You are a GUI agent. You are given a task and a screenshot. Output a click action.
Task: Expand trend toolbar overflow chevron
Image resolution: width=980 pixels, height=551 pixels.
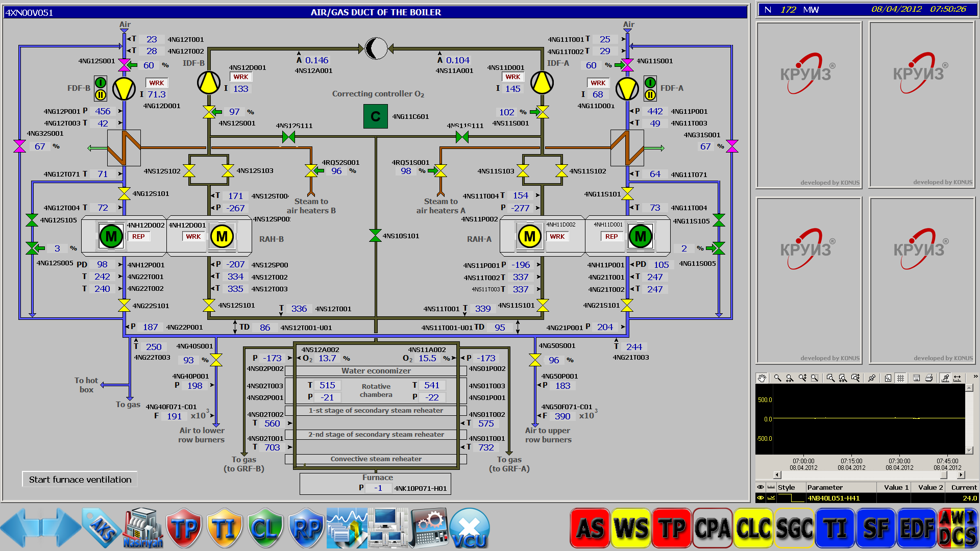(x=975, y=377)
